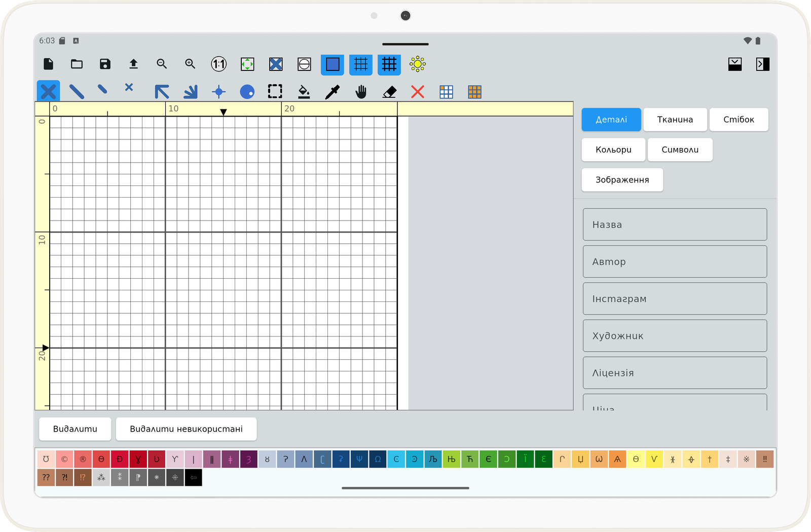Click the upload/export arrow icon
The width and height of the screenshot is (811, 532).
133,64
